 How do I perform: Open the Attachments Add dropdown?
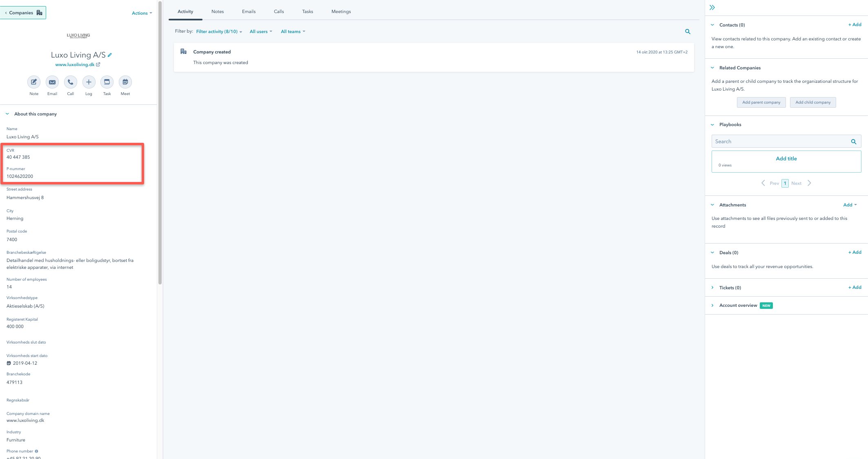[850, 205]
